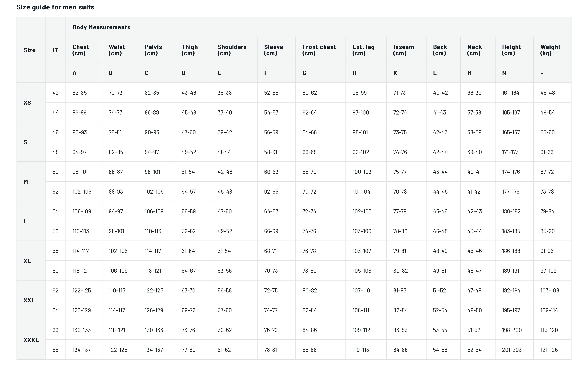
Task: Click the Neck (cm) column header
Action: (x=474, y=50)
